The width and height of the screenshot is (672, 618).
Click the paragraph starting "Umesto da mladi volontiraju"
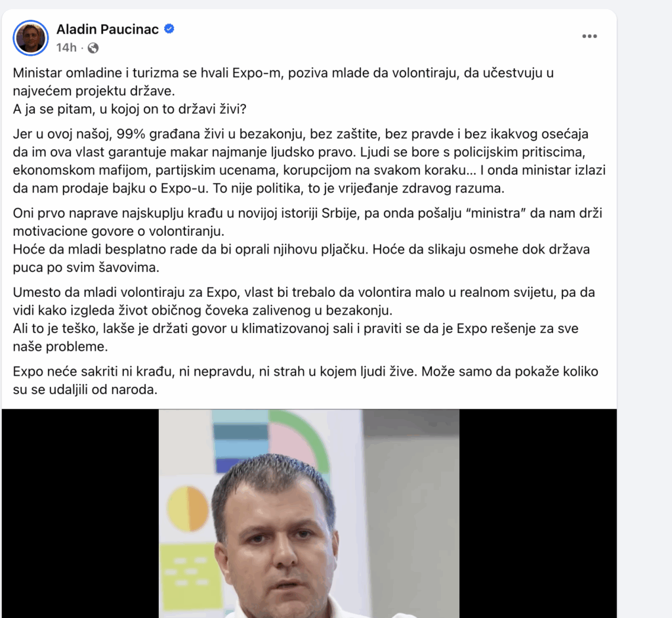(x=303, y=319)
